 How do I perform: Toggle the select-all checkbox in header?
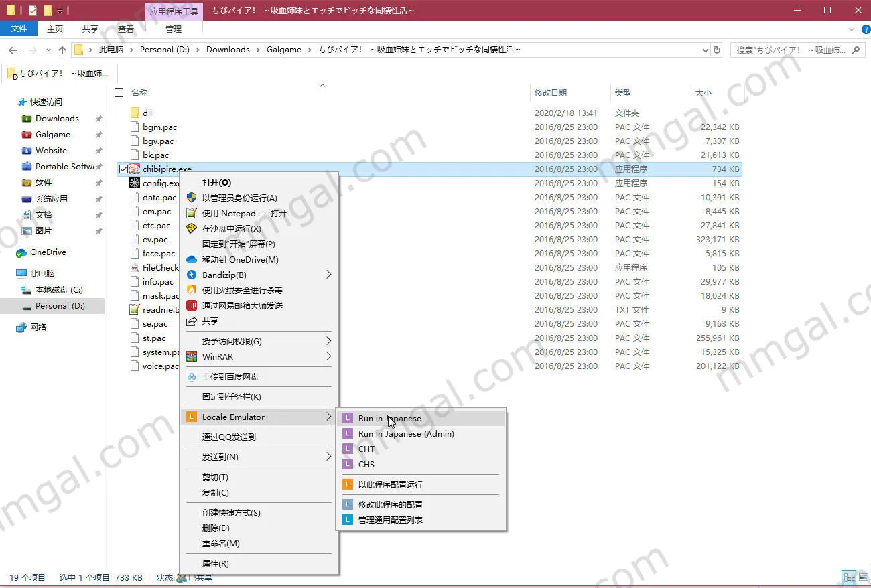click(x=119, y=92)
